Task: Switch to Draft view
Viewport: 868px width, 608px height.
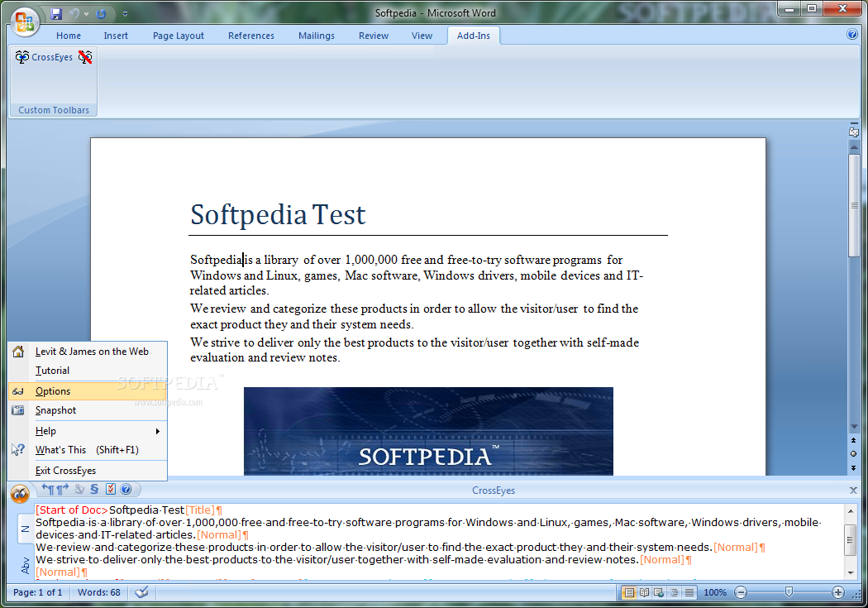Action: pos(689,592)
